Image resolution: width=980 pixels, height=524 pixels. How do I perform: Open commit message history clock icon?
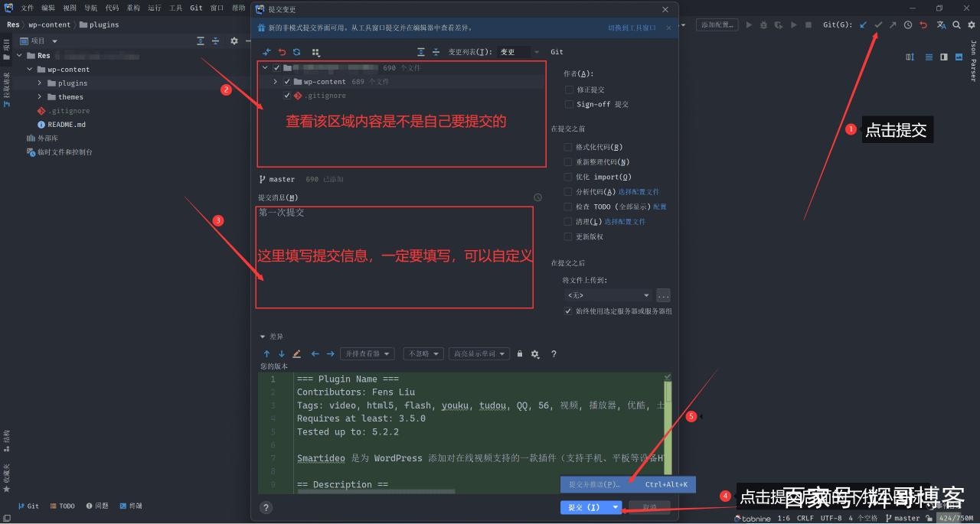(537, 197)
